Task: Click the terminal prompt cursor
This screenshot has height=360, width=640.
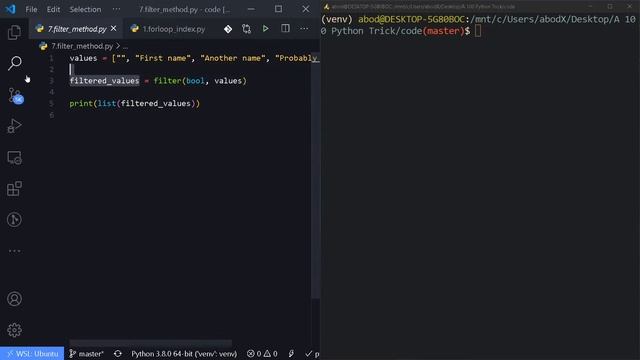Action: click(x=478, y=31)
